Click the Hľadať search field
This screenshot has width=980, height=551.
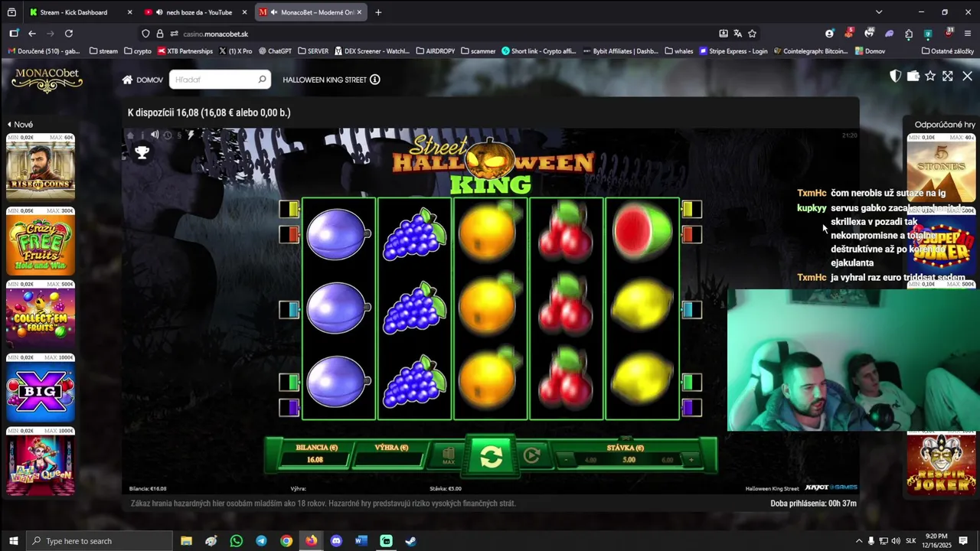pos(220,80)
